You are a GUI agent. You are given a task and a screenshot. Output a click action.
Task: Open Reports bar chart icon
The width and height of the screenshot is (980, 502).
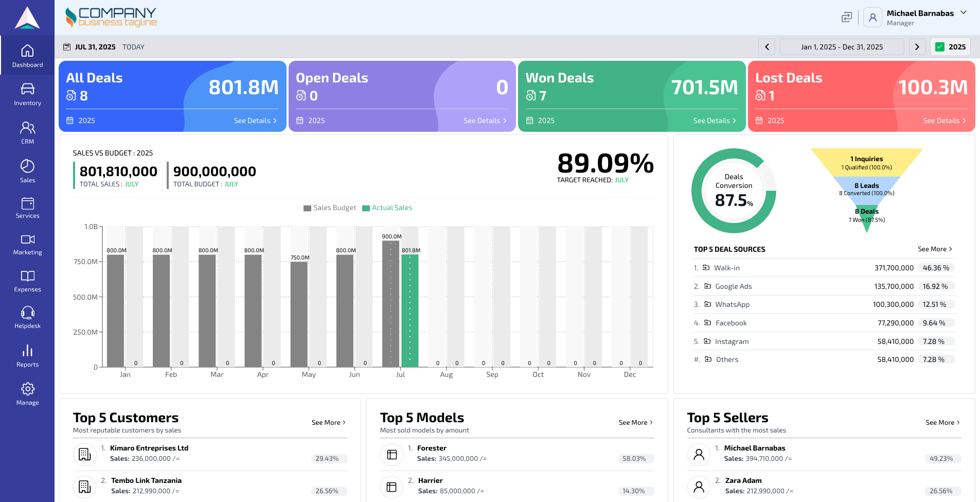point(27,351)
